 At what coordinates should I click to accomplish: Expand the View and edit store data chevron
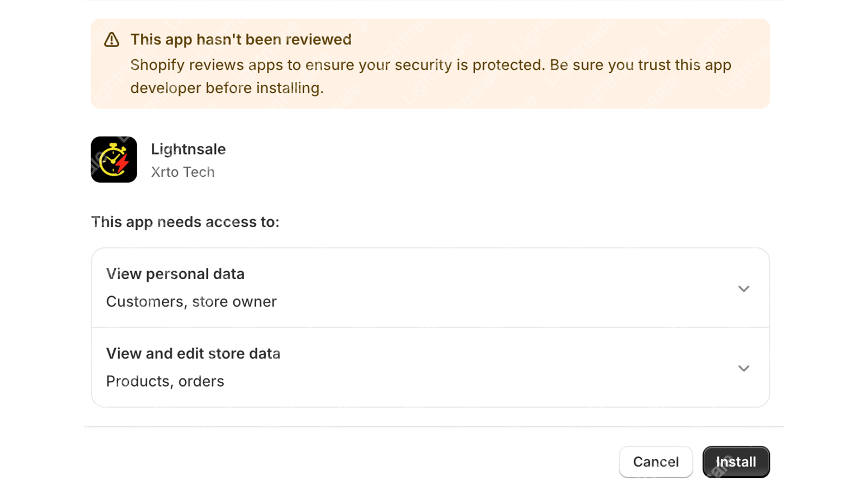[x=744, y=368]
